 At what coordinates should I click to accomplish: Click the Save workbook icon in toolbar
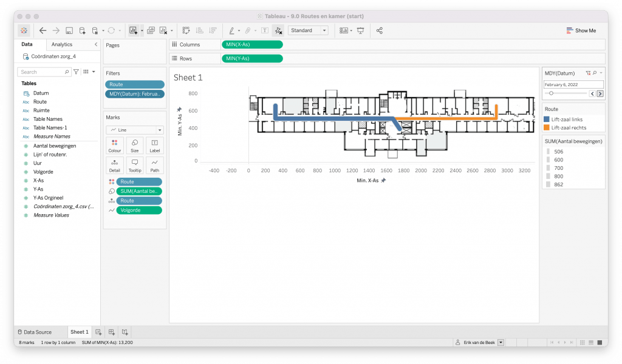69,30
